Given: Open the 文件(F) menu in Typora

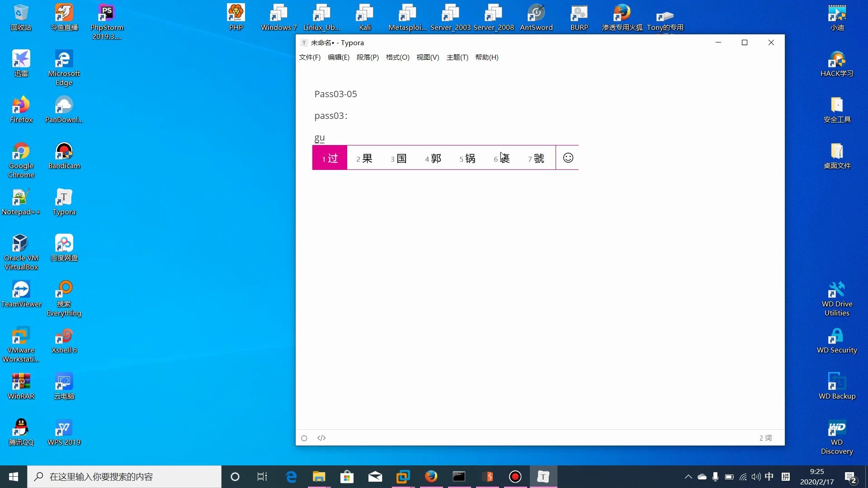Looking at the screenshot, I should click(x=310, y=57).
